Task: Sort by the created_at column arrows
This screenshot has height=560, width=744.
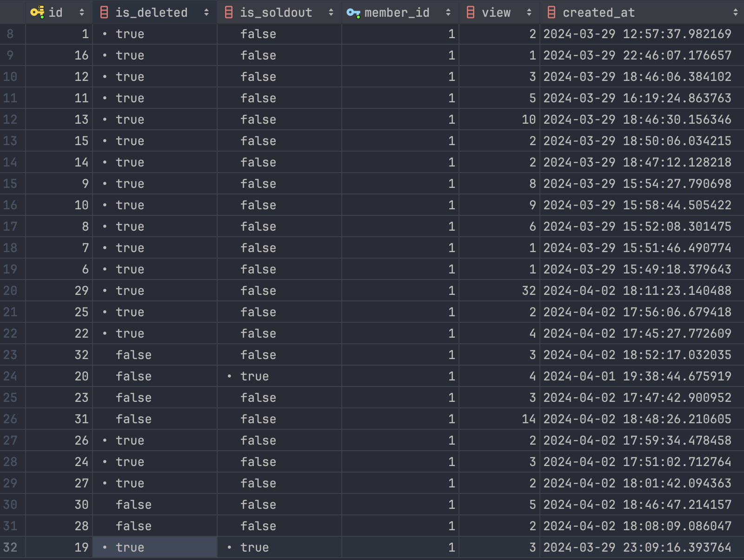Action: coord(736,13)
